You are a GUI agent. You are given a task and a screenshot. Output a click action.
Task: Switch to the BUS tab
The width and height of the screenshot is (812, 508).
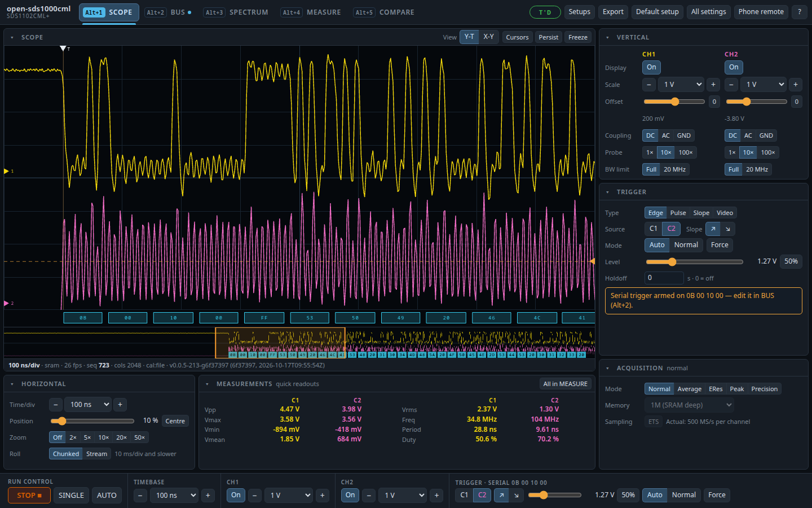168,12
